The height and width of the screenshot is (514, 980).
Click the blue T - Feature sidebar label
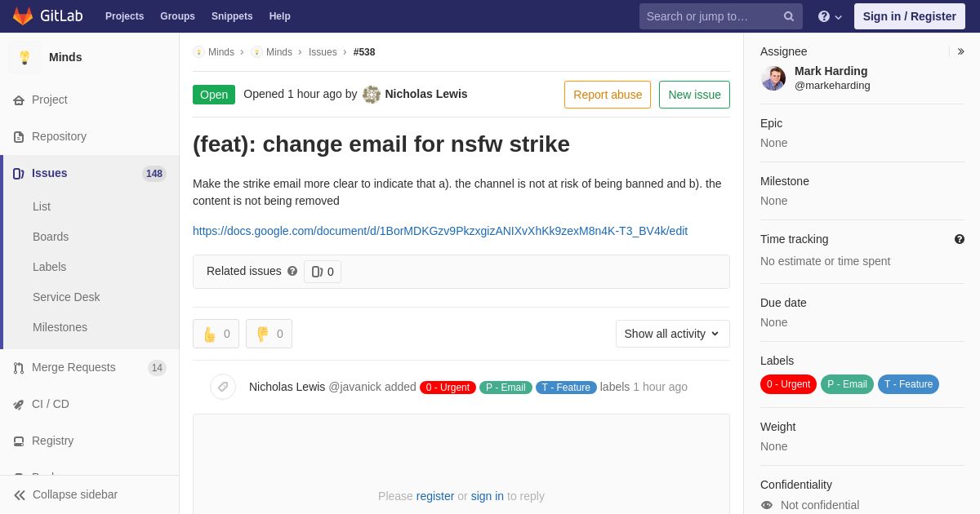coord(908,384)
